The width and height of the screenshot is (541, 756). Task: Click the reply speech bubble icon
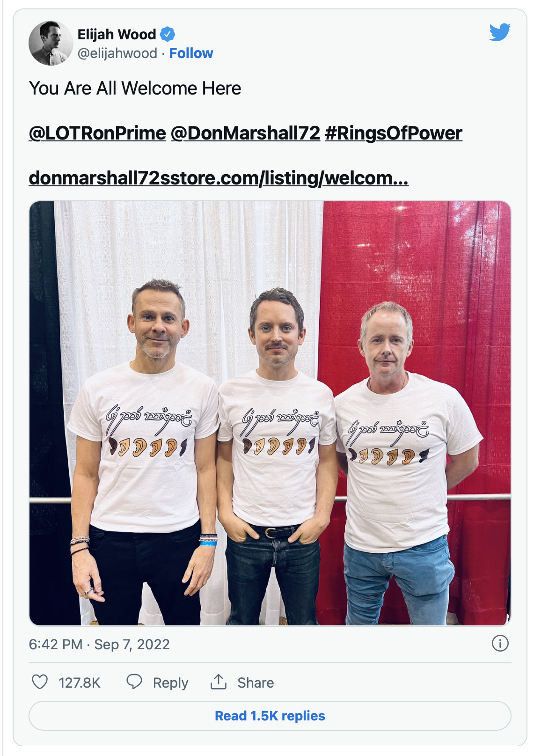click(x=134, y=682)
